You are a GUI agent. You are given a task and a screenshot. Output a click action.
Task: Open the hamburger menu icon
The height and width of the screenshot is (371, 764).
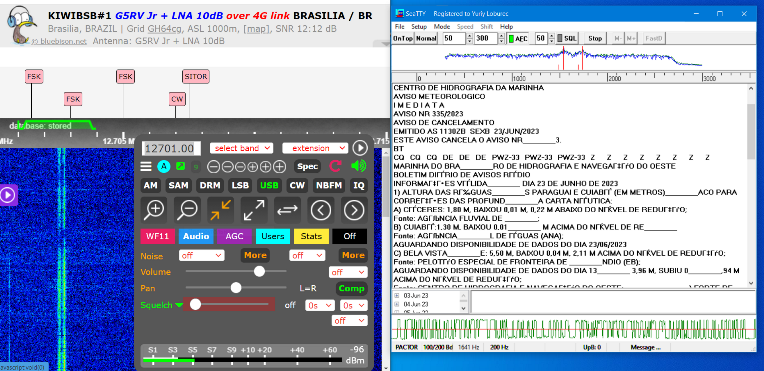point(146,167)
